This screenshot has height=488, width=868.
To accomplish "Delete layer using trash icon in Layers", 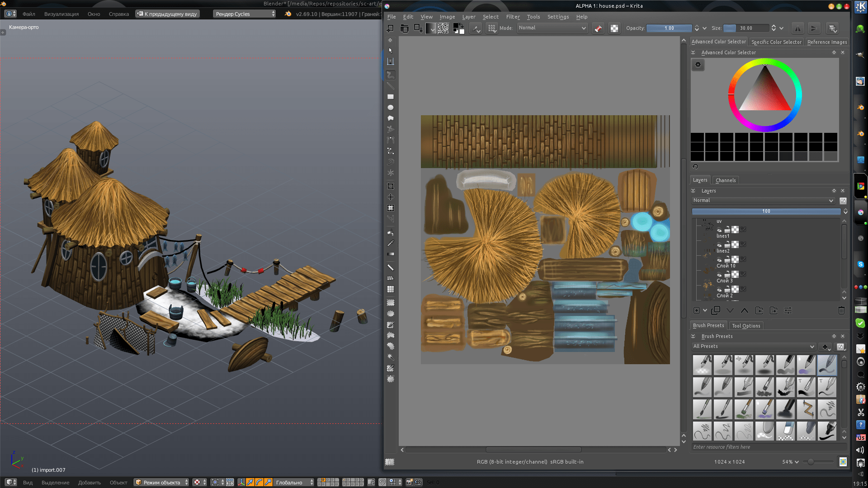I will (841, 310).
